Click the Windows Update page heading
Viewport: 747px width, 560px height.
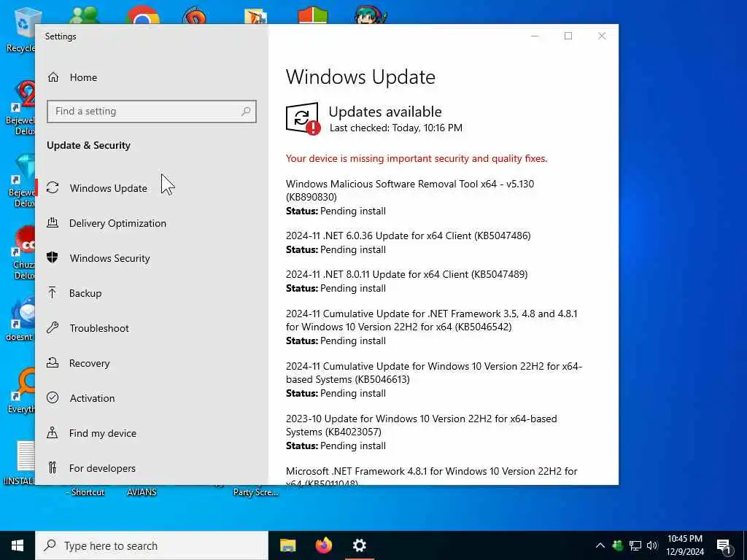[360, 77]
